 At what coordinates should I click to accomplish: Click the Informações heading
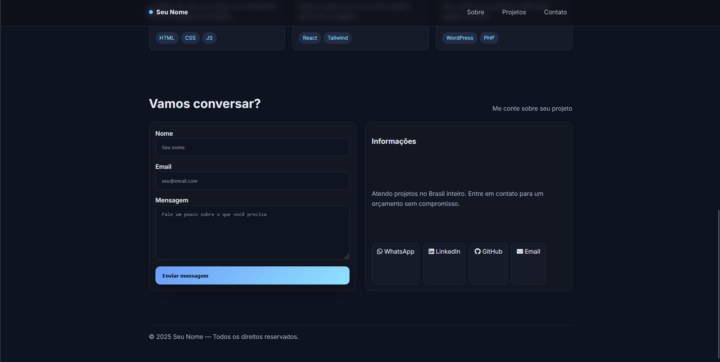[x=394, y=141]
